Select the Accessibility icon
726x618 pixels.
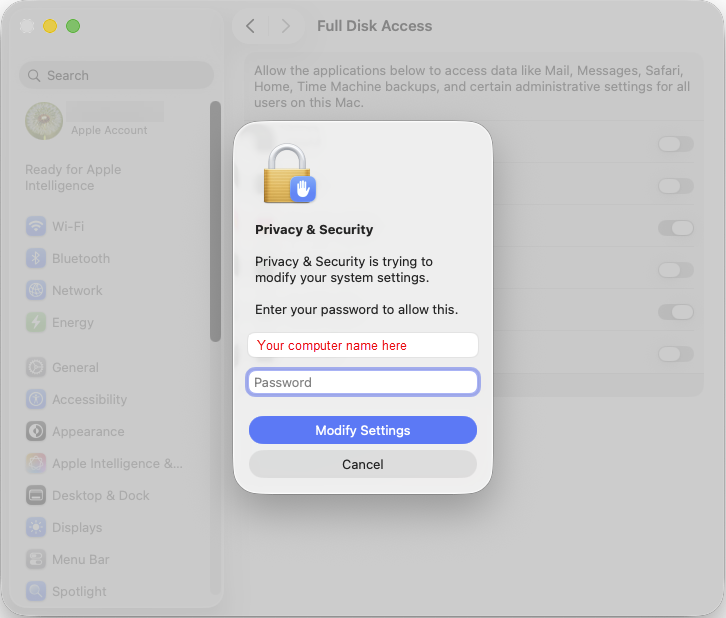[36, 399]
